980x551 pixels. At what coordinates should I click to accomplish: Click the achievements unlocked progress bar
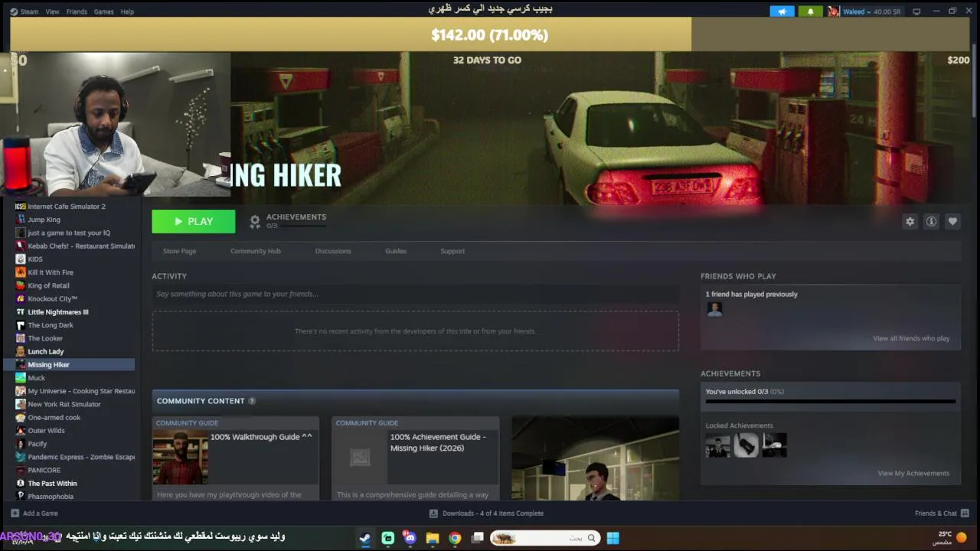[831, 401]
